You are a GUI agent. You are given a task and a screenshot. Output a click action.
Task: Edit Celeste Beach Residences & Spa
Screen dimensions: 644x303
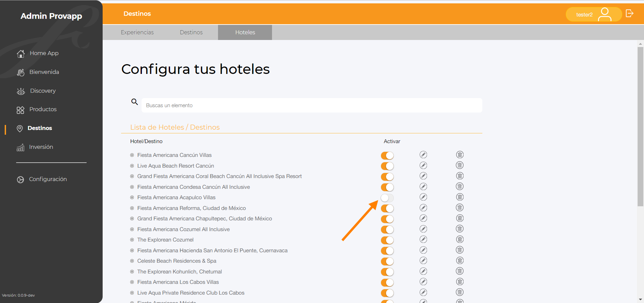click(423, 260)
